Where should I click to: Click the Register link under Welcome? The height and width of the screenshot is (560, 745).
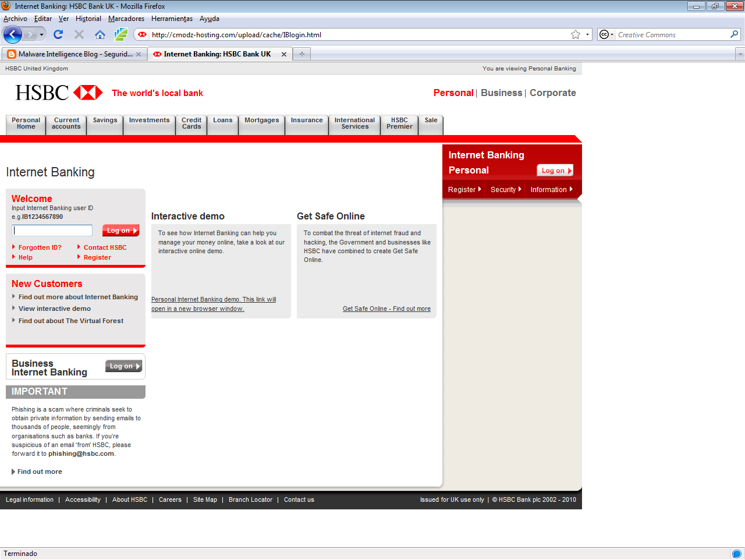click(x=97, y=257)
